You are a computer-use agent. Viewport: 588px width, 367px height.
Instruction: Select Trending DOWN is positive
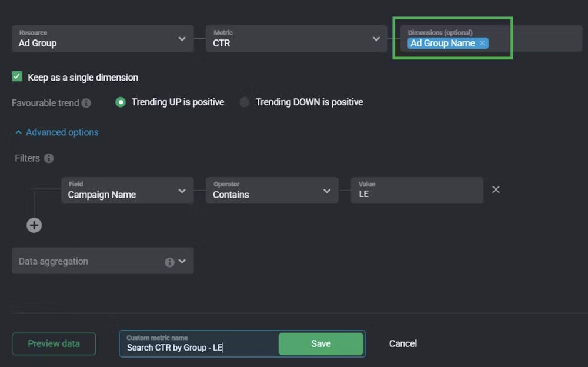pos(245,102)
